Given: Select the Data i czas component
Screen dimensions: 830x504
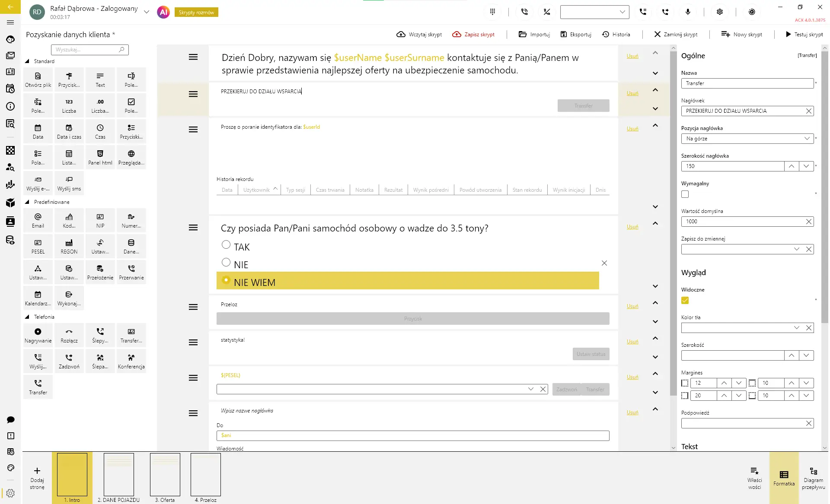Looking at the screenshot, I should [69, 131].
